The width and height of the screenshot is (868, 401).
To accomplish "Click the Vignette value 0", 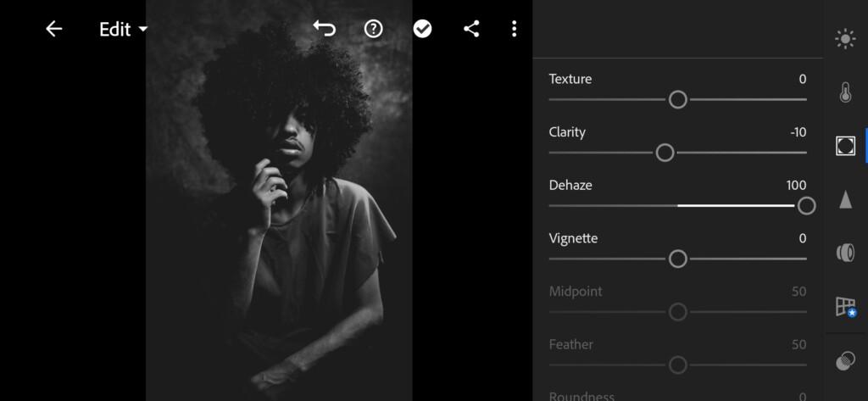I will [803, 238].
